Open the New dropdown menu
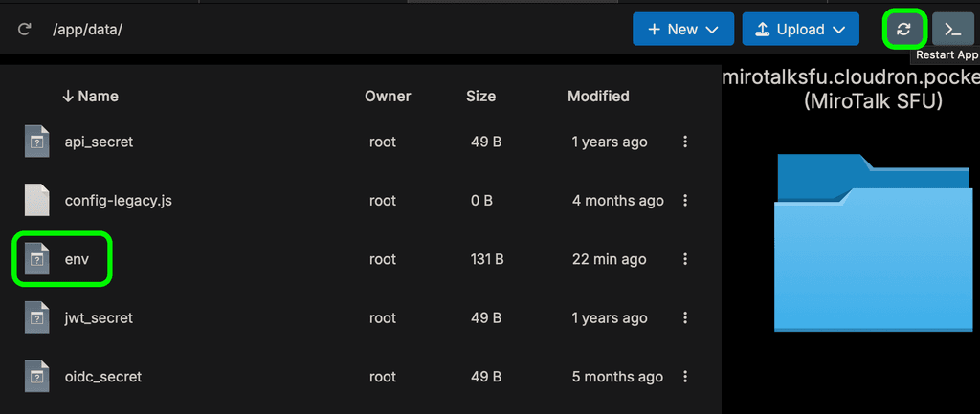The width and height of the screenshot is (980, 414). [x=682, y=30]
